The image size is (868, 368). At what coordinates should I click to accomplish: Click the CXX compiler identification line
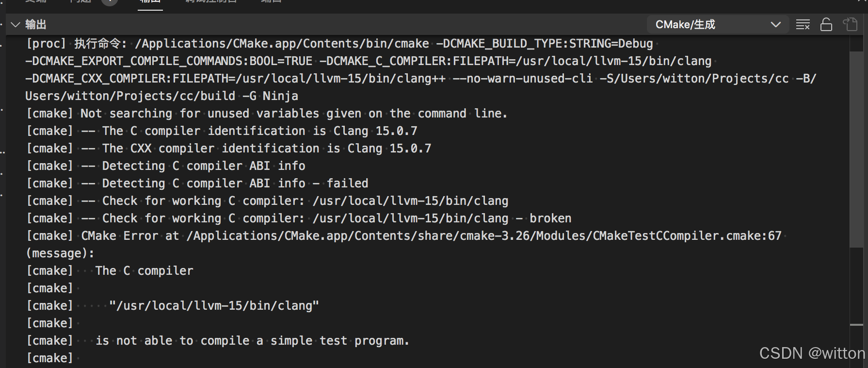(267, 149)
